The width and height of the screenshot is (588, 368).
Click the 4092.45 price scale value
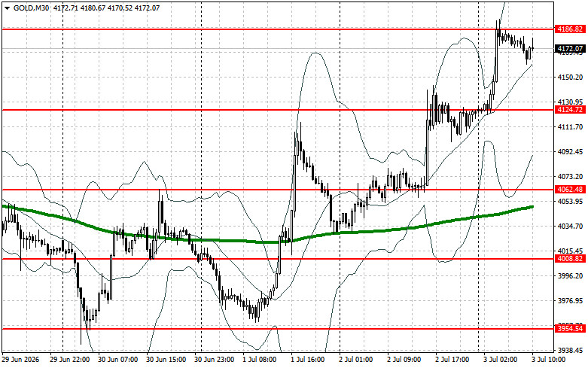(570, 152)
